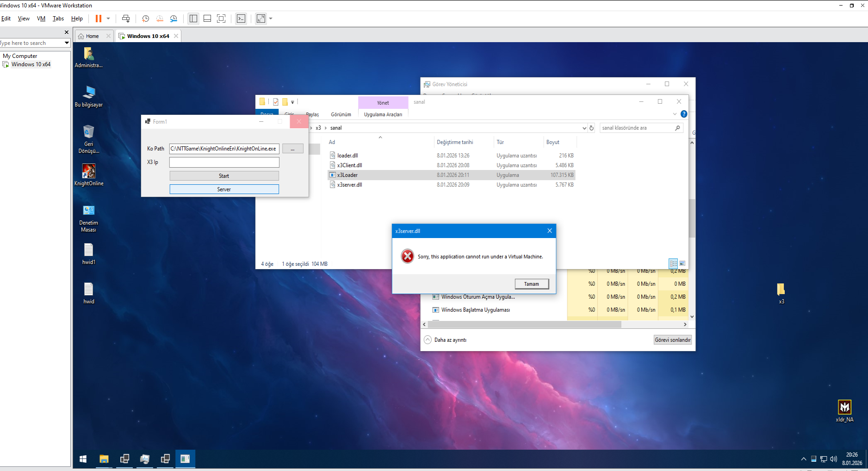Open the stretch mode dropdown arrow
Screen dimensions: 868x471
[x=271, y=19]
